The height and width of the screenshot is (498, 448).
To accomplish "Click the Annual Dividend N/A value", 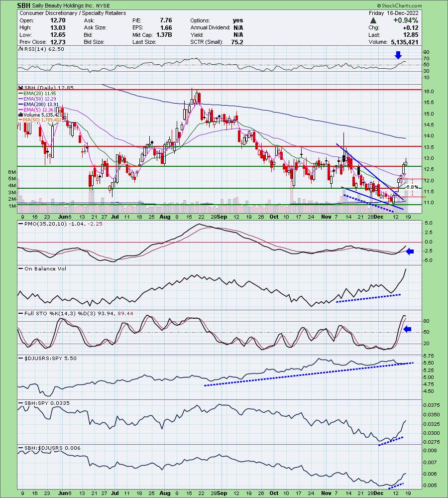I will (x=238, y=27).
